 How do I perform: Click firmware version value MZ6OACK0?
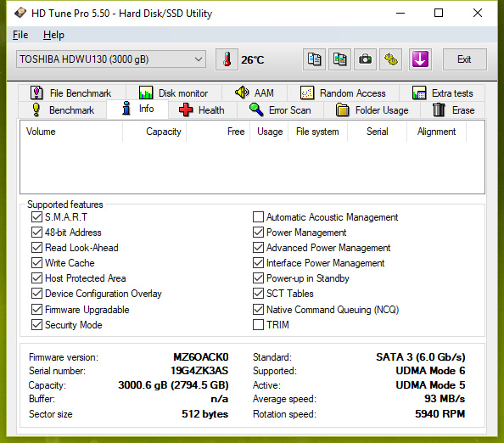click(x=201, y=357)
